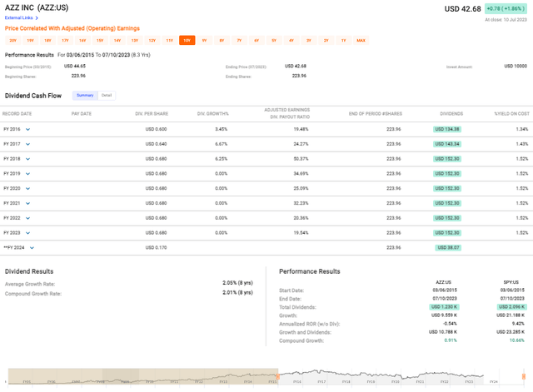The image size is (533, 392).
Task: Select the 15Y time range tab
Action: (x=100, y=41)
